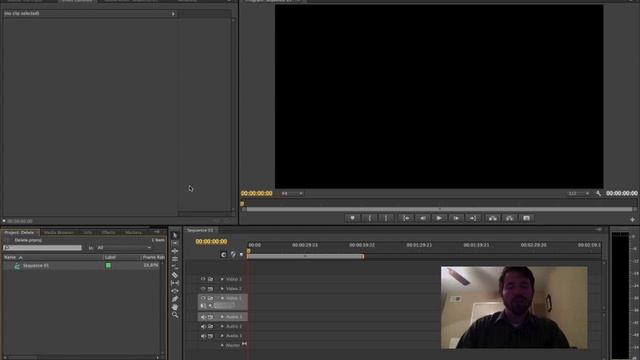Expand the Master track
Screen dimensions: 640x360
tap(222, 345)
